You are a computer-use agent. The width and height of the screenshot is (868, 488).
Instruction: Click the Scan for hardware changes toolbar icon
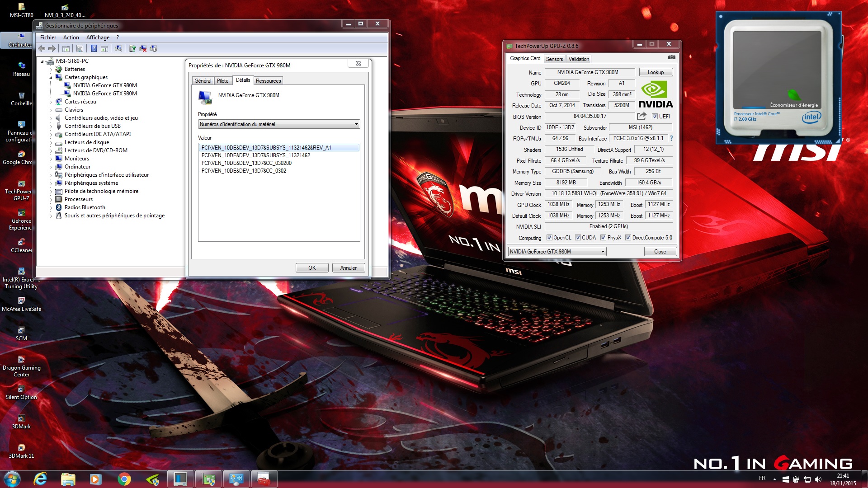[118, 48]
